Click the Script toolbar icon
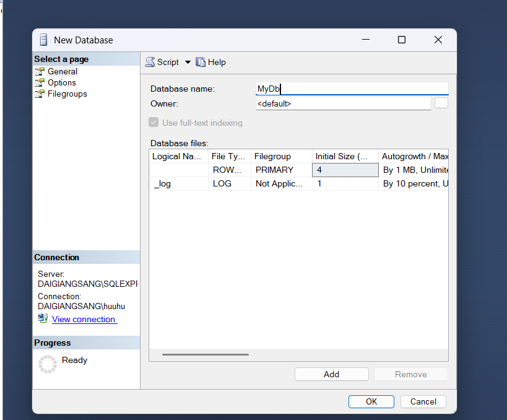This screenshot has height=420, width=507. [150, 62]
